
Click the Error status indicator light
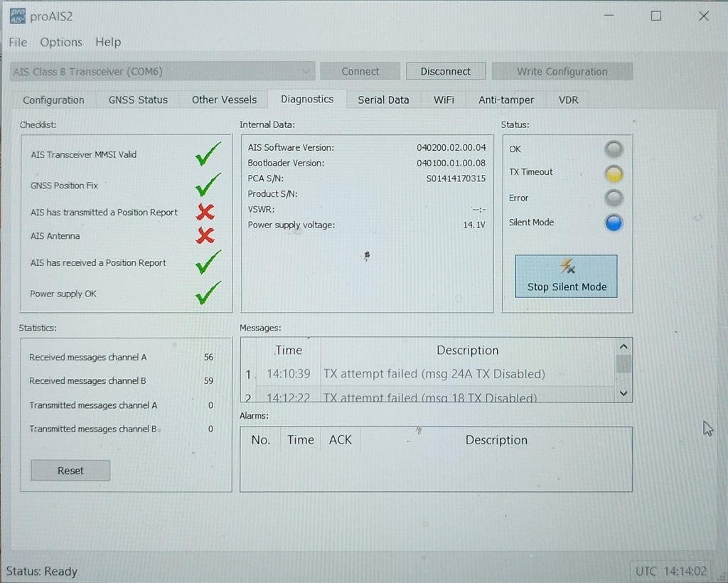click(614, 198)
